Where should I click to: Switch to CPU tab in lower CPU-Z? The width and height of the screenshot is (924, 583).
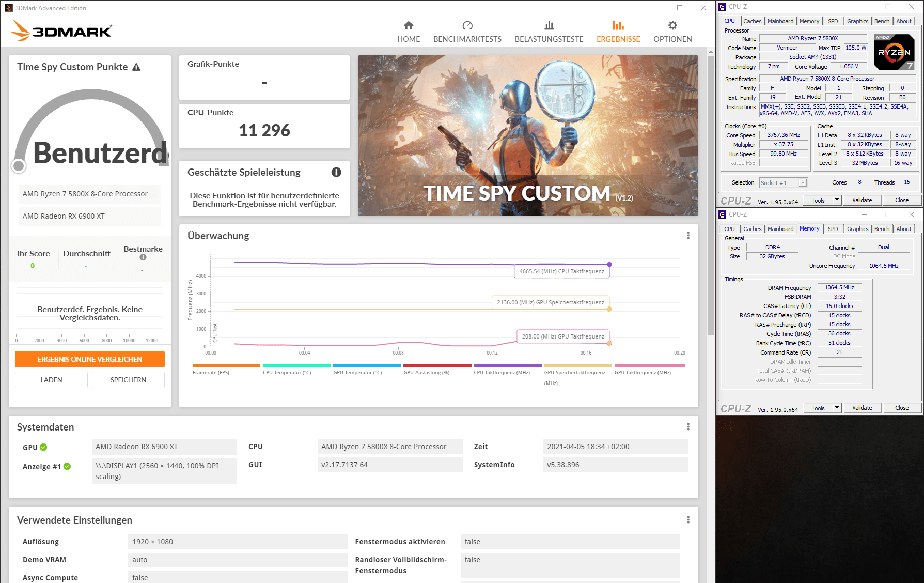click(x=729, y=229)
